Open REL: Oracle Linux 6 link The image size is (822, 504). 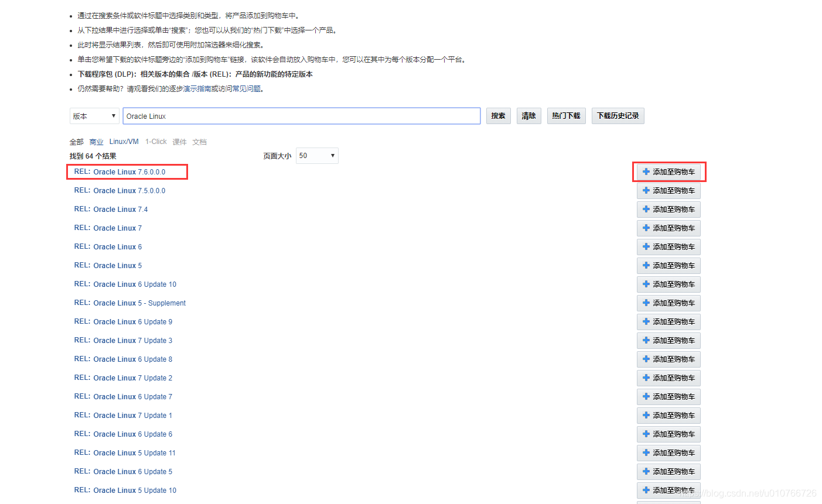(108, 247)
